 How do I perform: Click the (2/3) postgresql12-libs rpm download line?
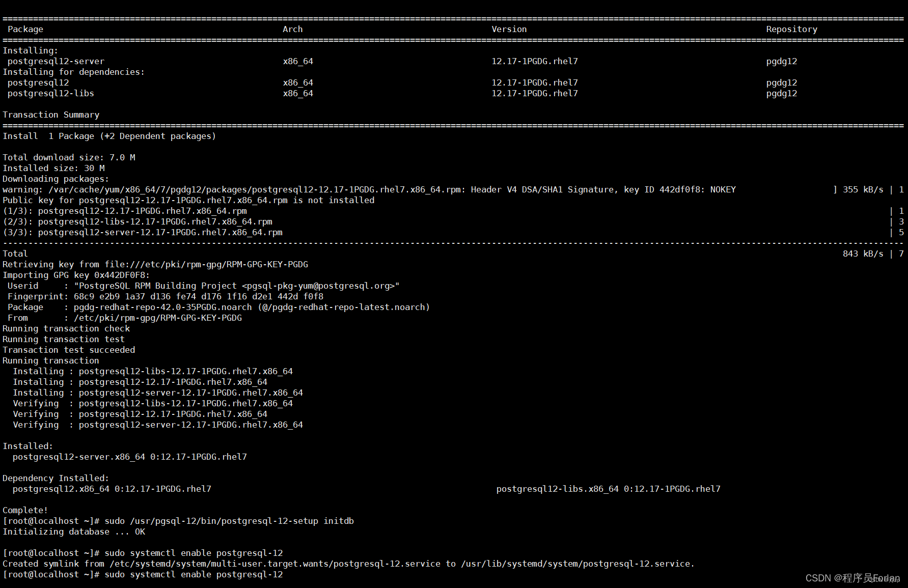click(137, 221)
